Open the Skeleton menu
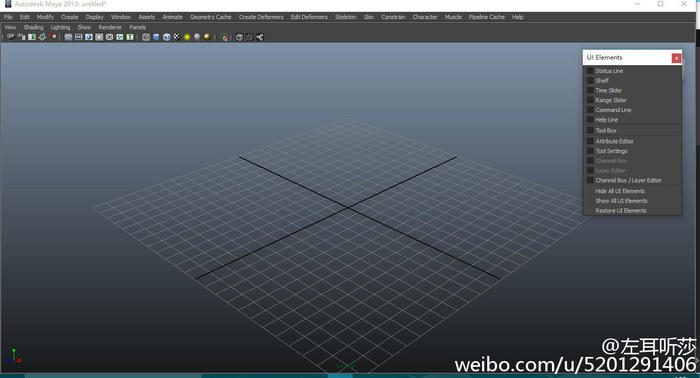 (x=346, y=17)
